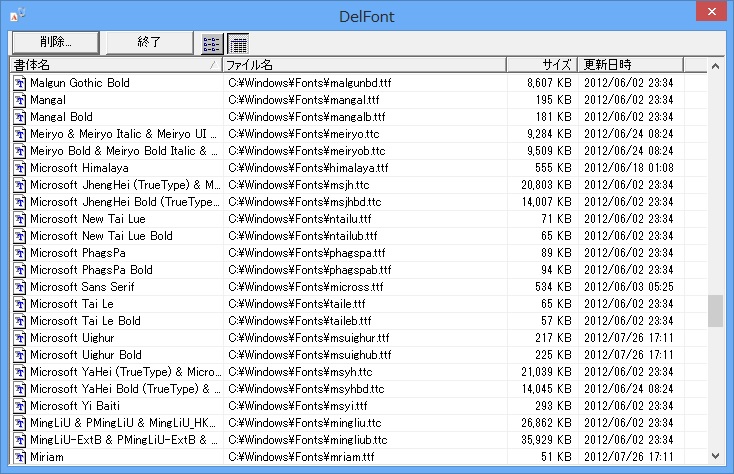
Task: Switch to list view icon
Action: click(212, 44)
